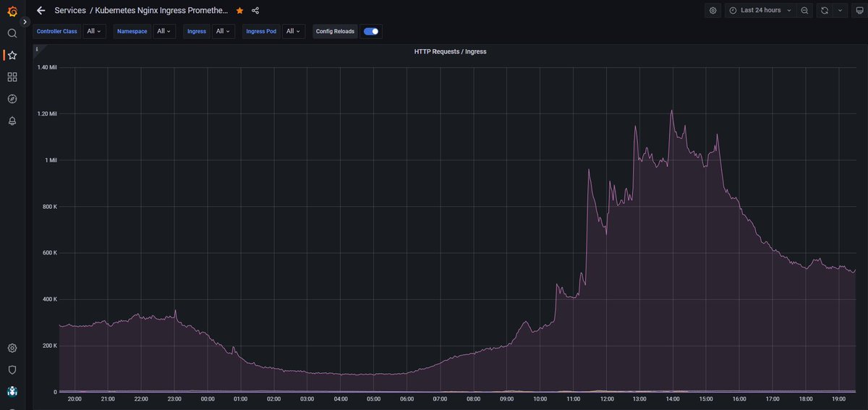868x410 pixels.
Task: Click the Controller Class label
Action: pyautogui.click(x=57, y=31)
